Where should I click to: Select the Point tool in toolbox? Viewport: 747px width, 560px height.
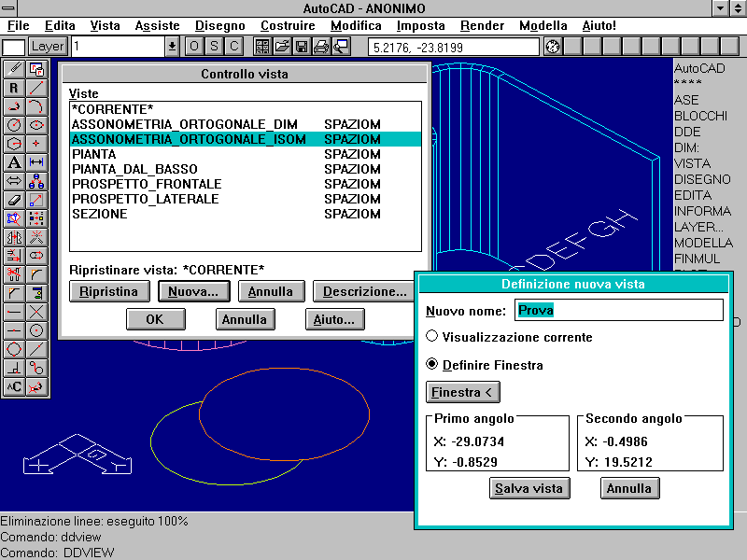pos(36,144)
